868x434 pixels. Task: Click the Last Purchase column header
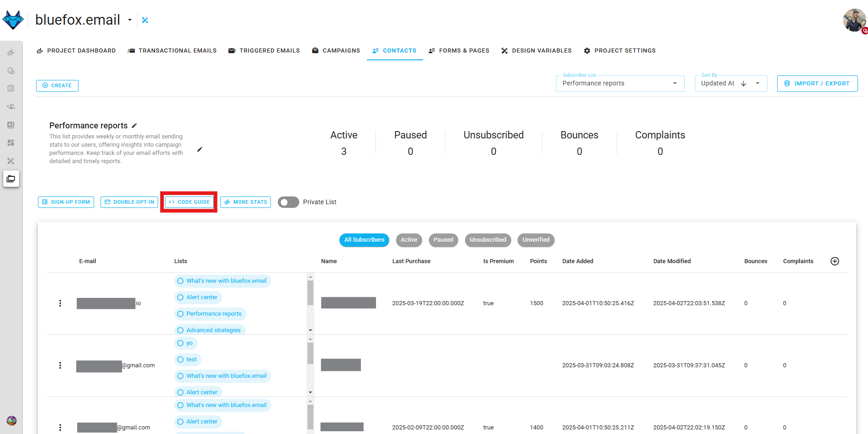pyautogui.click(x=411, y=261)
